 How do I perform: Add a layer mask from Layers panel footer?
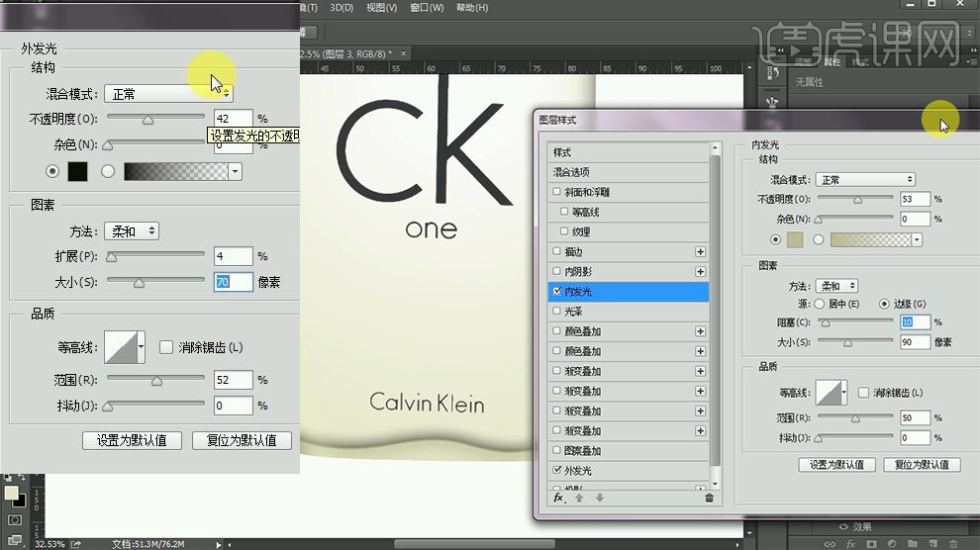pyautogui.click(x=871, y=544)
